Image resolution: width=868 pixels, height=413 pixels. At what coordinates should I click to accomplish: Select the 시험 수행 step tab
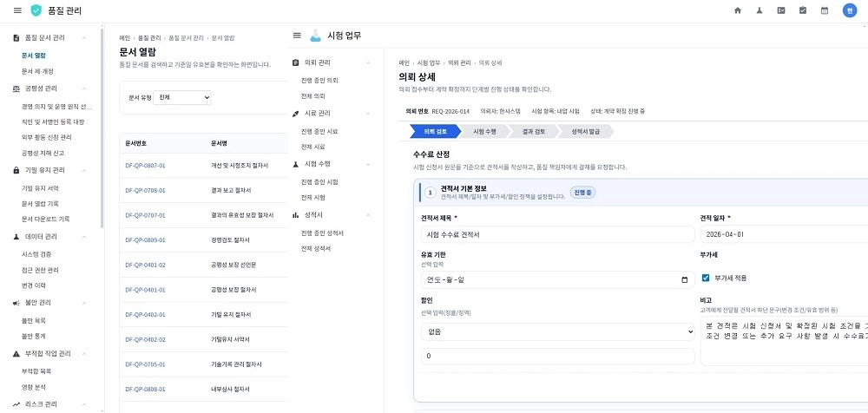click(x=483, y=131)
